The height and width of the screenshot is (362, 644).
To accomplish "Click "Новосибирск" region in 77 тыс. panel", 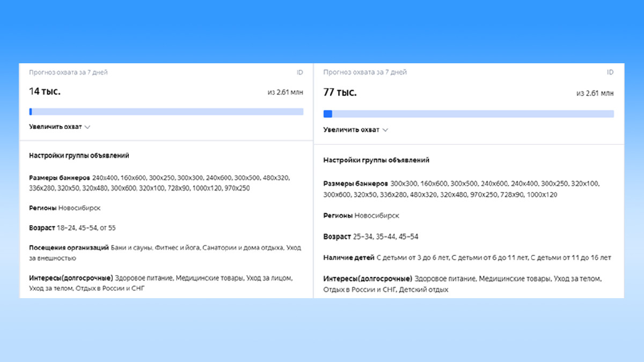I will [377, 216].
